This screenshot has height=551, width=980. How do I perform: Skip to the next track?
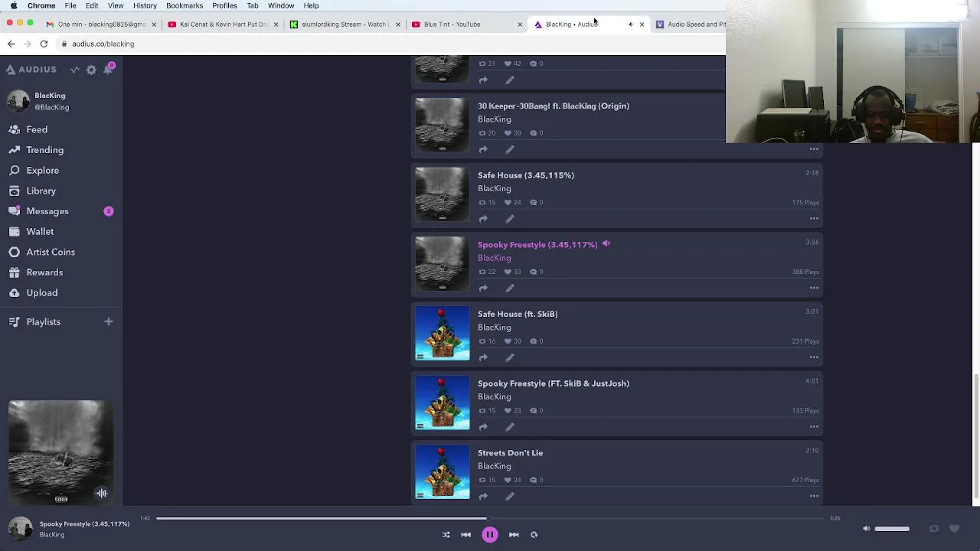pyautogui.click(x=514, y=535)
